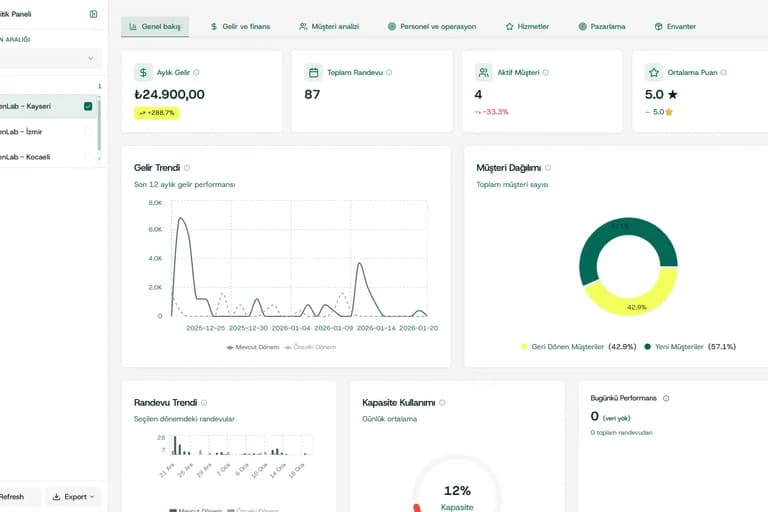Toggle Geri Dönen Müşteriler legend swatch
The height and width of the screenshot is (512, 768).
pyautogui.click(x=524, y=347)
